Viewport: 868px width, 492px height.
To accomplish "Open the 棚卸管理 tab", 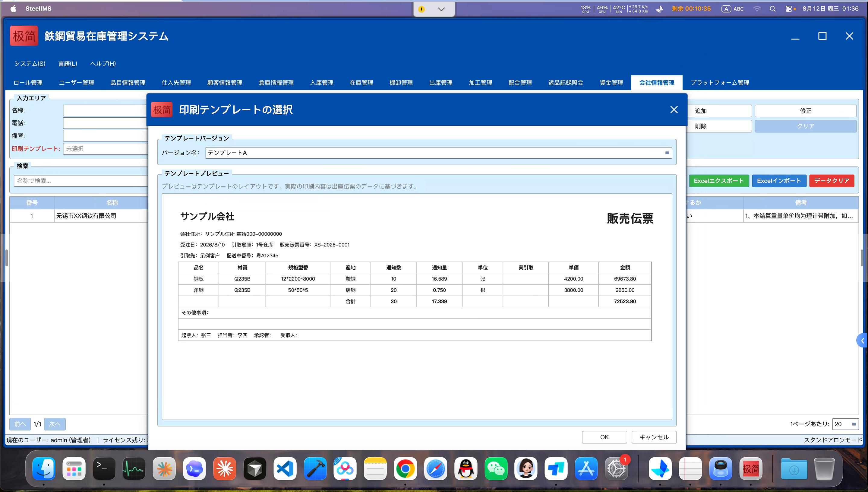I will pos(401,82).
